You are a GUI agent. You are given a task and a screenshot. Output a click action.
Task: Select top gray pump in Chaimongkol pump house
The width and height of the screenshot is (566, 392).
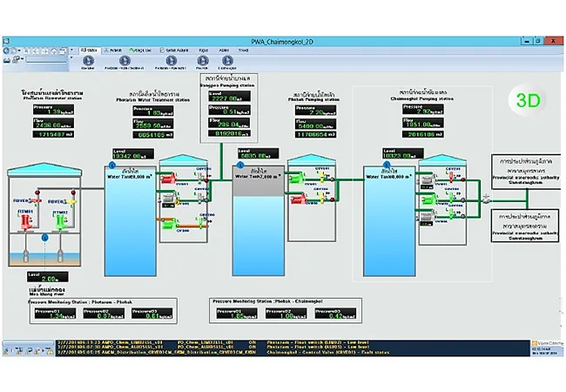coord(428,179)
